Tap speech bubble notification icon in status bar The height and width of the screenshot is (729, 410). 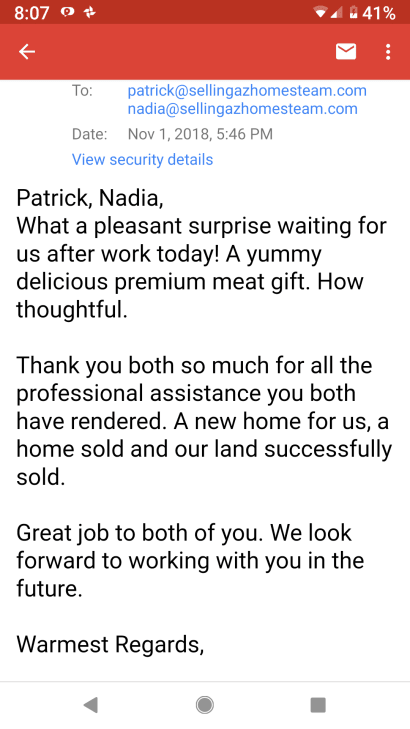click(x=68, y=13)
